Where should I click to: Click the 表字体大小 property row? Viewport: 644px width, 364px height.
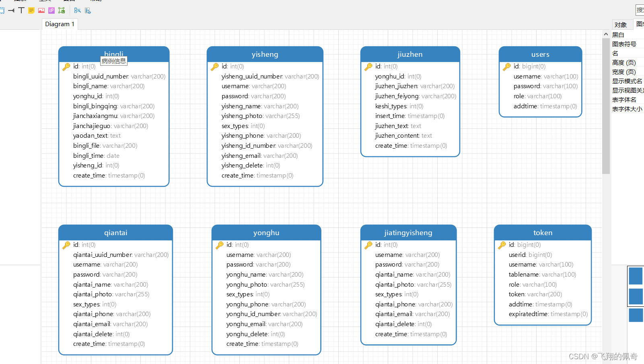(x=628, y=109)
